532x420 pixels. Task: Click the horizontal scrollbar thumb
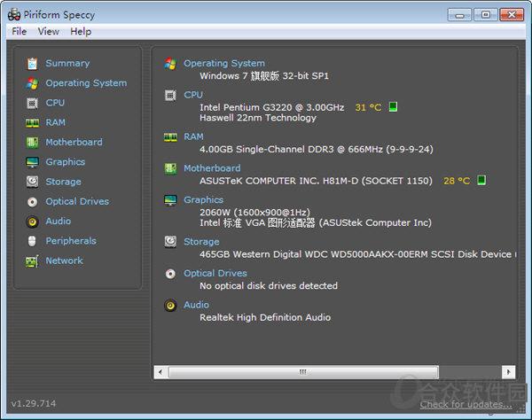pyautogui.click(x=303, y=372)
